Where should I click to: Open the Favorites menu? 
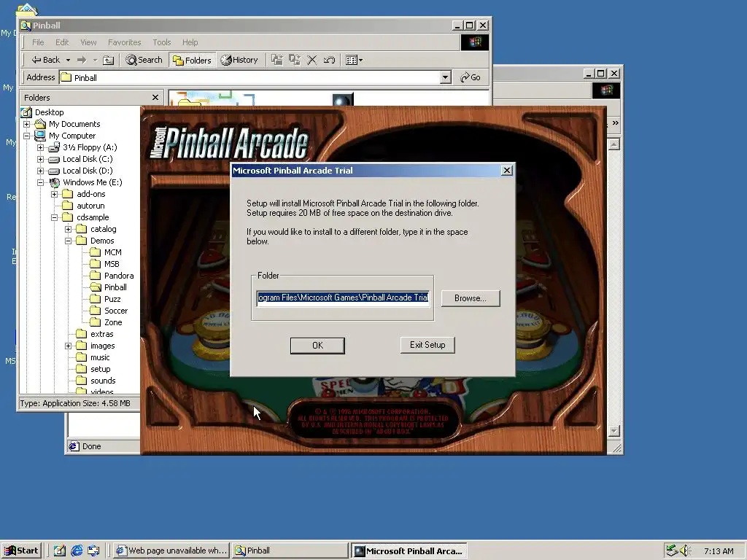coord(124,42)
